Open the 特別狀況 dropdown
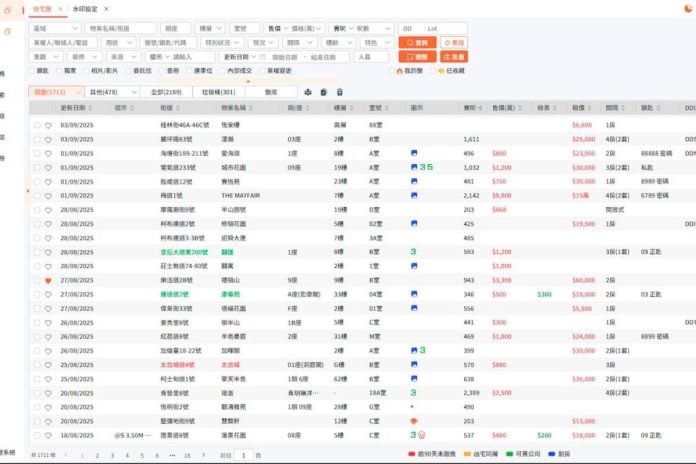The width and height of the screenshot is (696, 464). click(222, 43)
